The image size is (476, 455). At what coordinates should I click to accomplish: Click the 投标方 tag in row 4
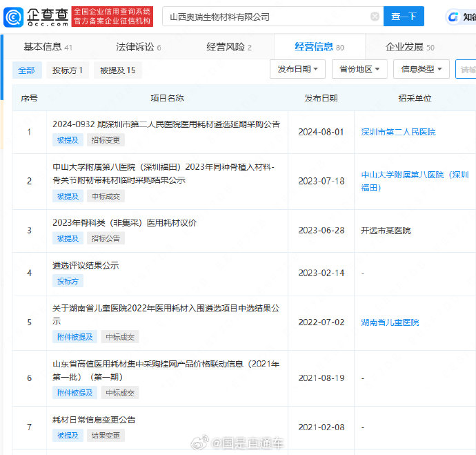tap(68, 281)
